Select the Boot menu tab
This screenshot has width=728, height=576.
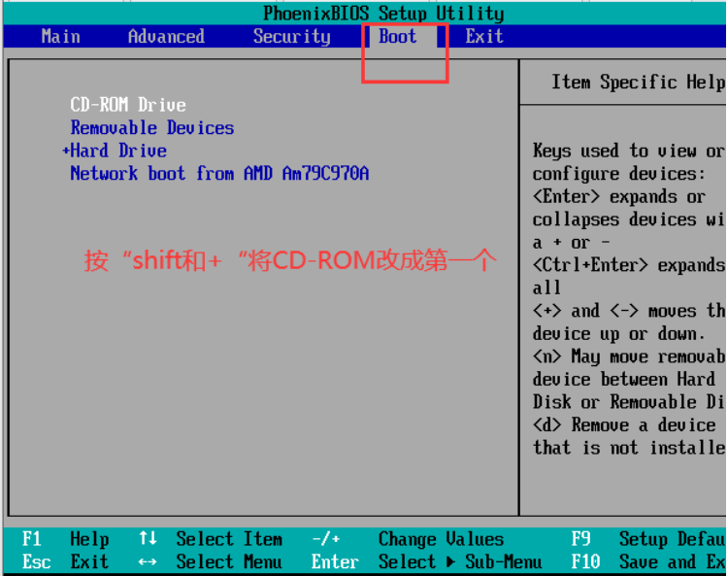[x=397, y=36]
